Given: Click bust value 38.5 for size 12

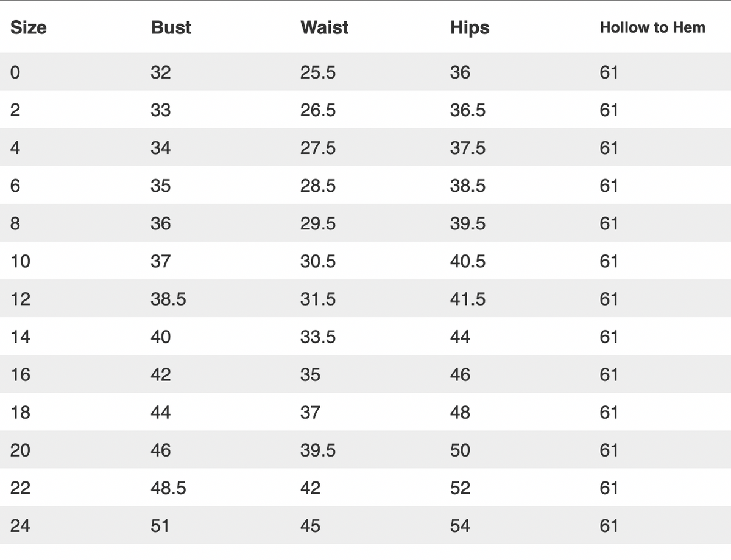Looking at the screenshot, I should click(169, 299).
